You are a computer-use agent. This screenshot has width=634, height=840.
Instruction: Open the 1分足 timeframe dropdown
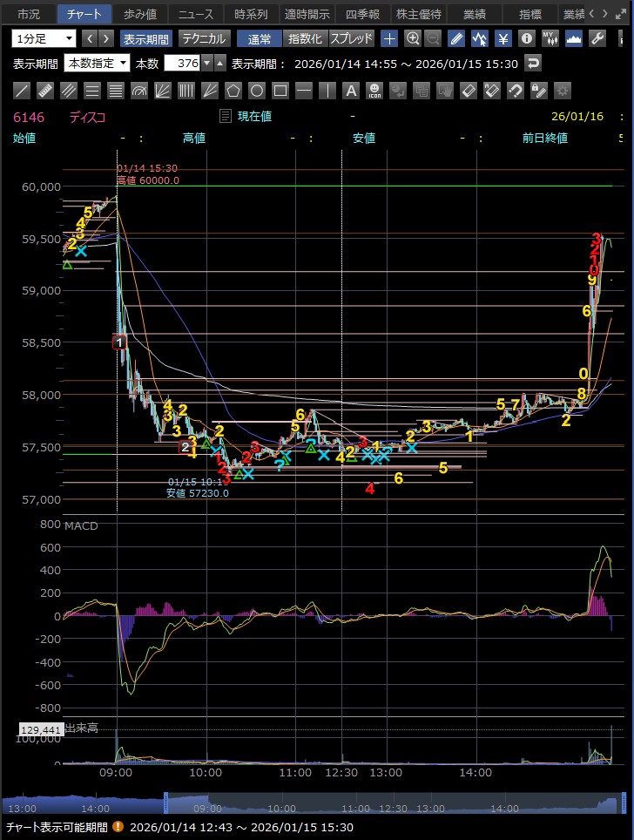(44, 38)
